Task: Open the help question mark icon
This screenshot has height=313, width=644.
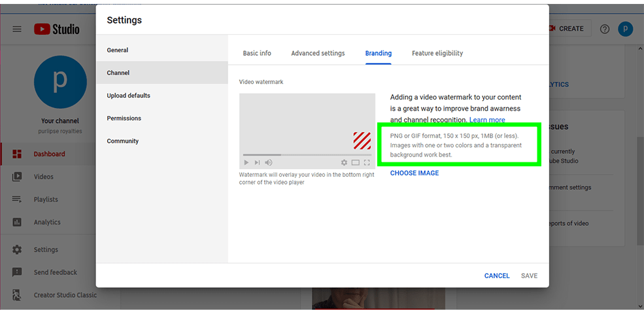Action: coord(605,29)
